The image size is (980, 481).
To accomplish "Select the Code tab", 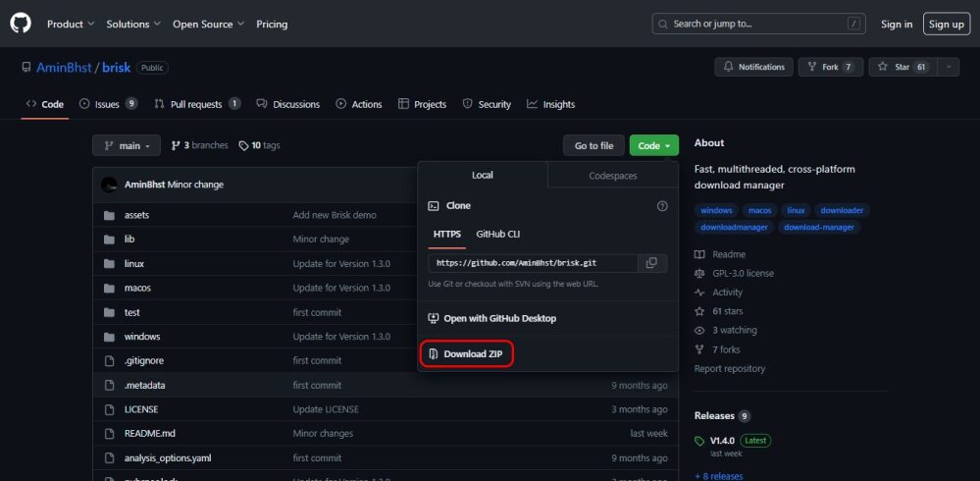I will [45, 104].
